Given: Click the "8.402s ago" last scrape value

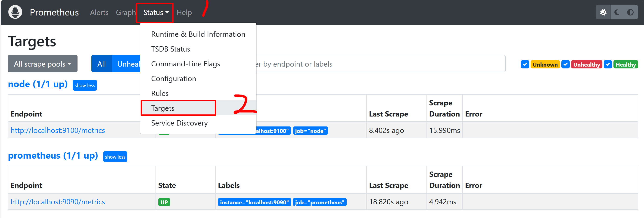Looking at the screenshot, I should coord(386,130).
